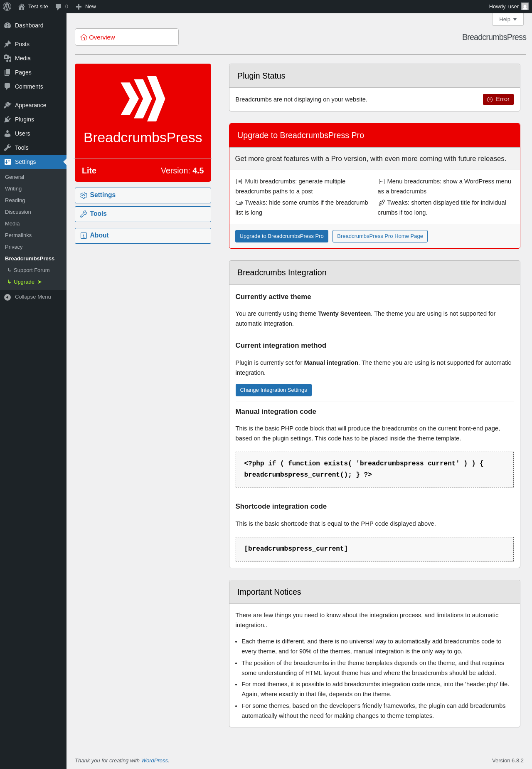Screen dimensions: 532x769
Task: Click the Media icon in sidebar
Action: (7, 58)
